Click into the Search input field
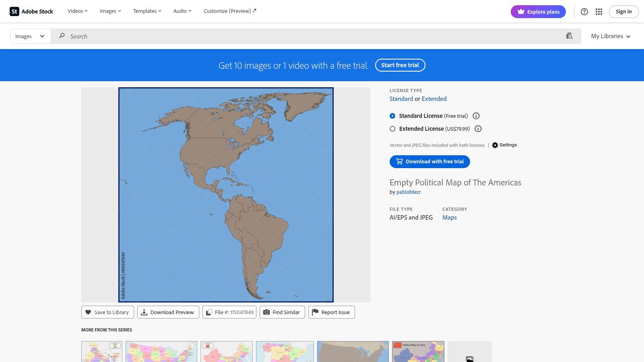 [x=314, y=36]
